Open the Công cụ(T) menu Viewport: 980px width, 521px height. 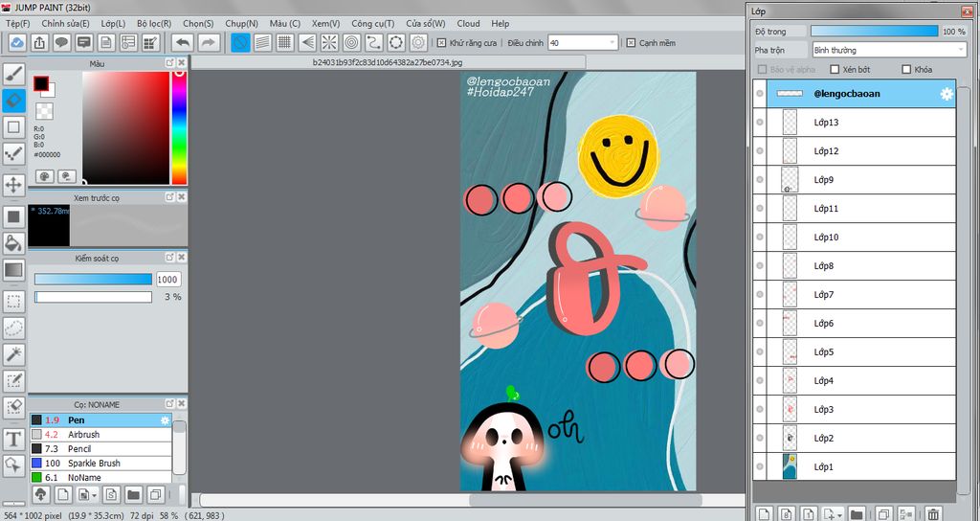click(x=372, y=23)
